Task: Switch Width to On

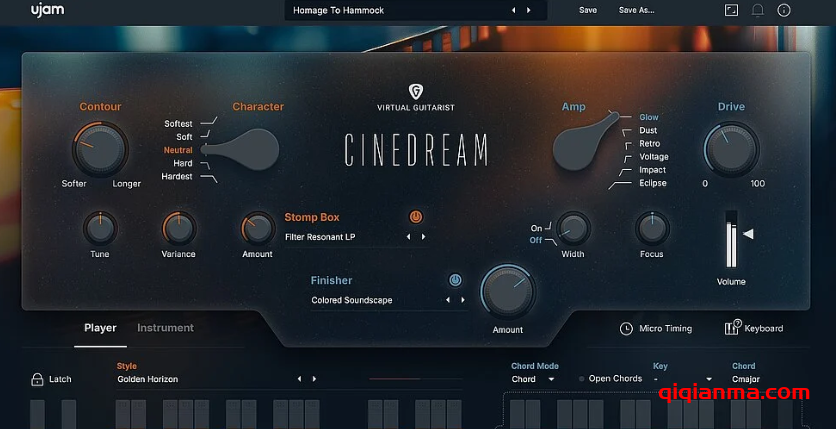Action: [x=536, y=228]
